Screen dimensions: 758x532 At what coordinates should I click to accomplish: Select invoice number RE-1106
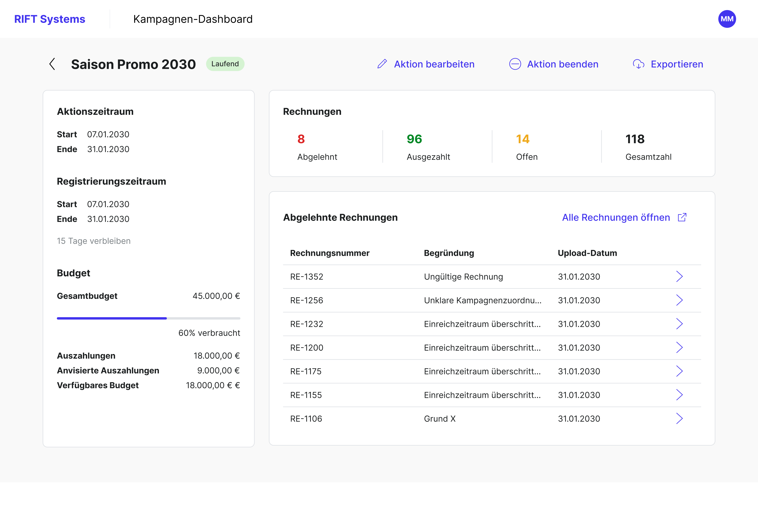pos(306,419)
